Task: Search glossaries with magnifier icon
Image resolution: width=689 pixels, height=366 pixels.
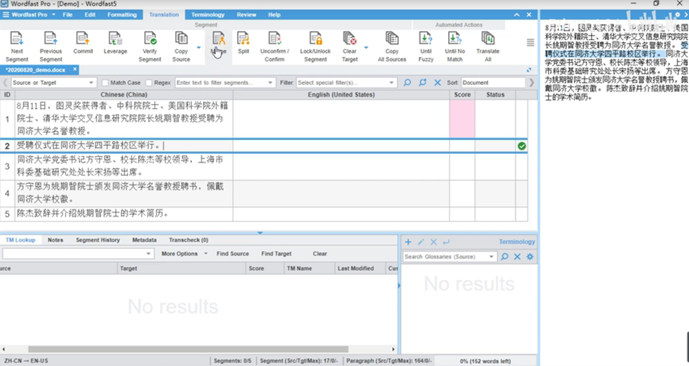Action: [x=504, y=257]
